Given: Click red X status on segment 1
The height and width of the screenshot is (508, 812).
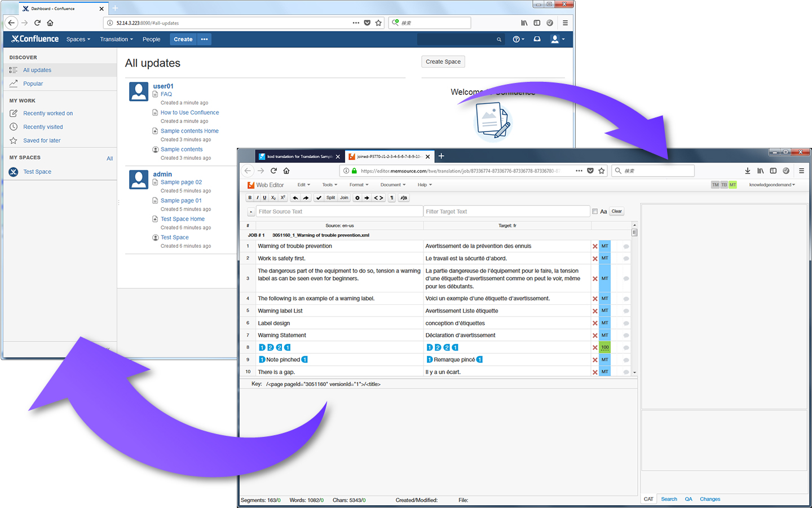Looking at the screenshot, I should [x=595, y=246].
